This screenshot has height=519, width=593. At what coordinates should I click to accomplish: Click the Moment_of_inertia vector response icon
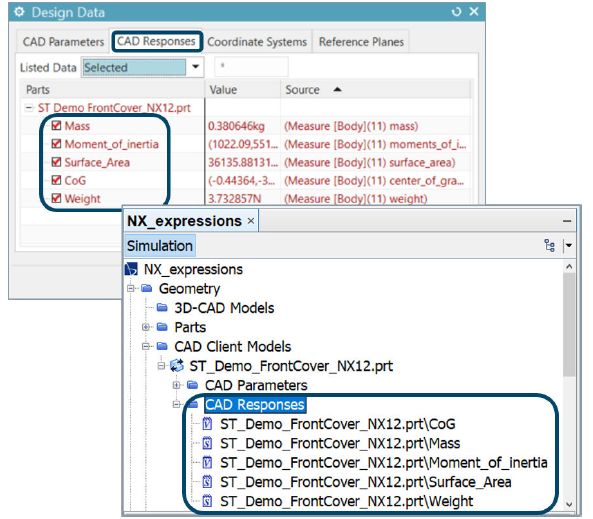207,462
